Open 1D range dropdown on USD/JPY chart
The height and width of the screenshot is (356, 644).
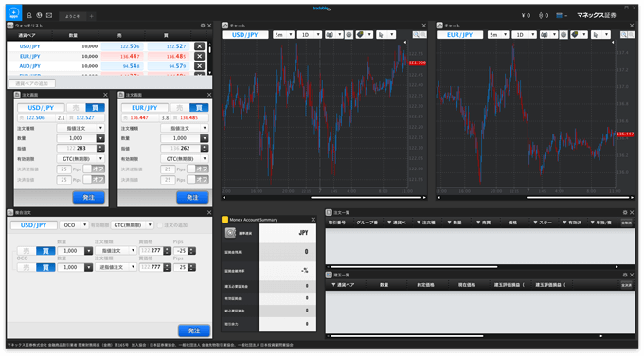tap(310, 35)
